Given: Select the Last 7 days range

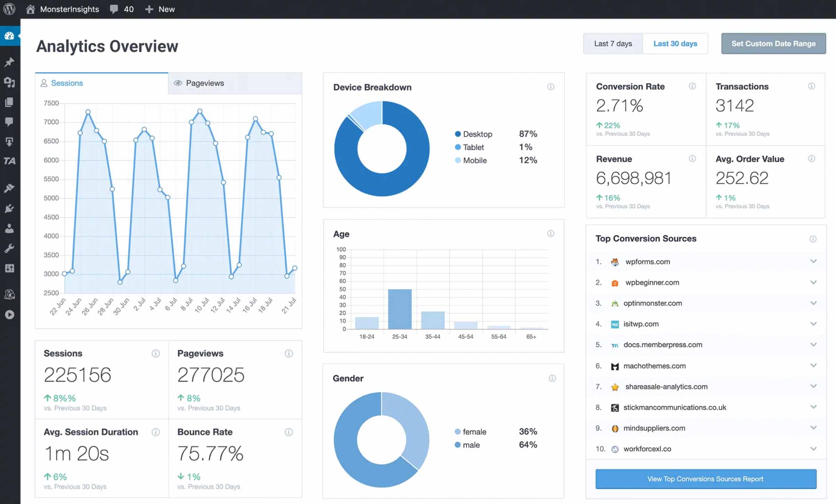Looking at the screenshot, I should (x=613, y=43).
